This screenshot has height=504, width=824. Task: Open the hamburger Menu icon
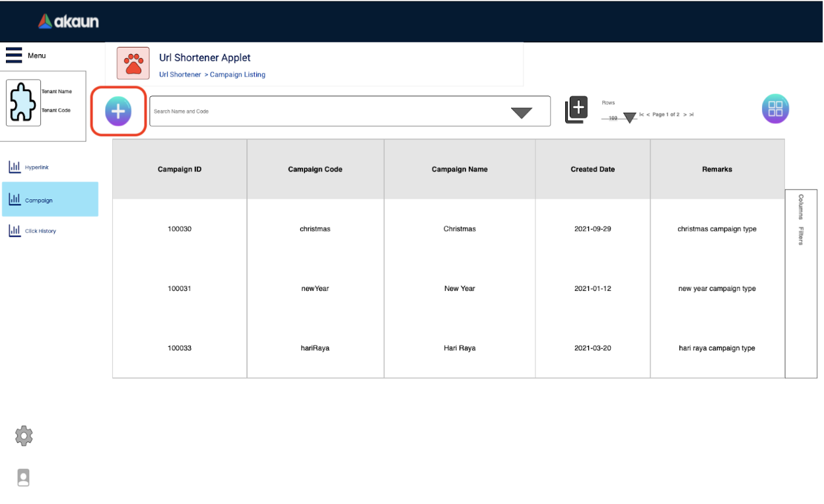14,55
